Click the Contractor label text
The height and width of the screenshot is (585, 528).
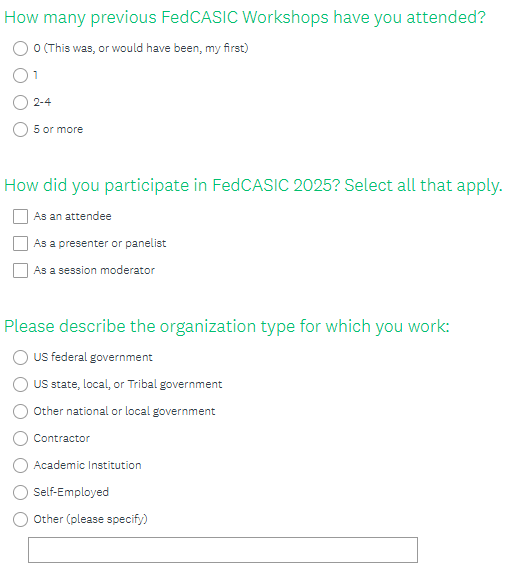(x=62, y=438)
